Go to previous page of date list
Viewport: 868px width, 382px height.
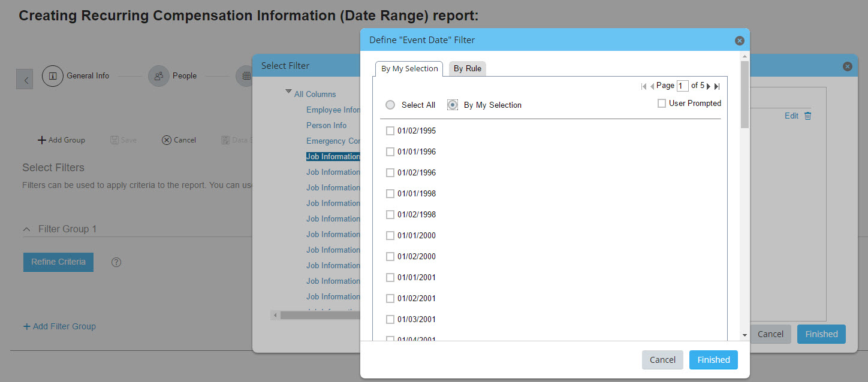[652, 86]
